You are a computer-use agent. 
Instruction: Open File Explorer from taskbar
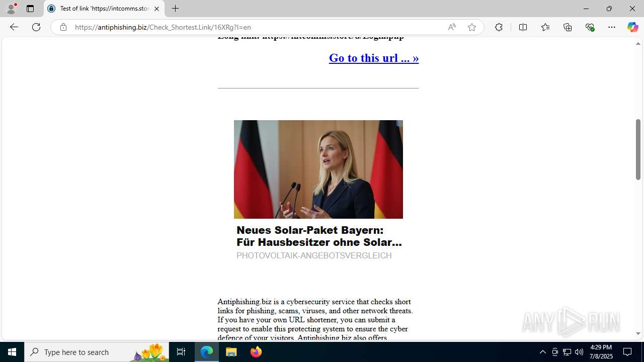(231, 352)
